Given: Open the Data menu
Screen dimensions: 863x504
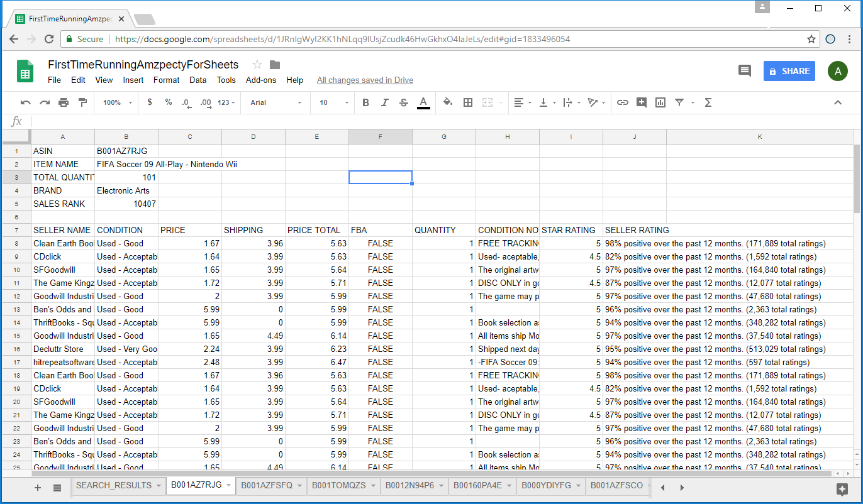Looking at the screenshot, I should click(198, 80).
